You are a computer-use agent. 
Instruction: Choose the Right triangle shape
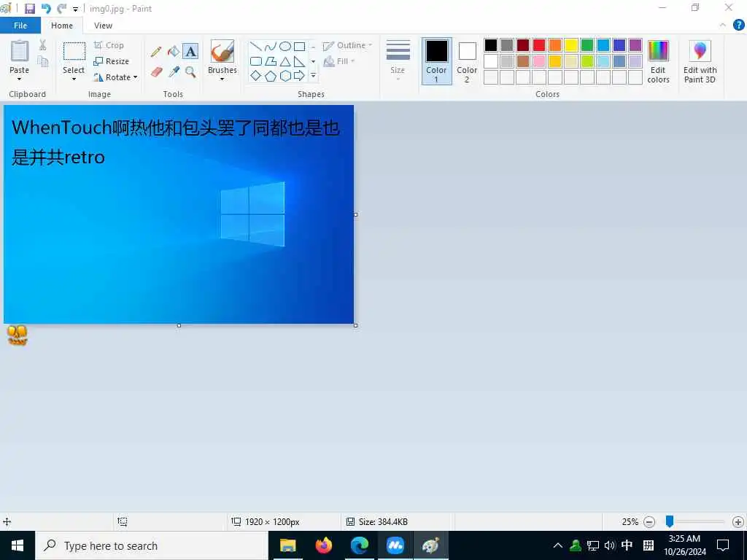click(x=300, y=61)
